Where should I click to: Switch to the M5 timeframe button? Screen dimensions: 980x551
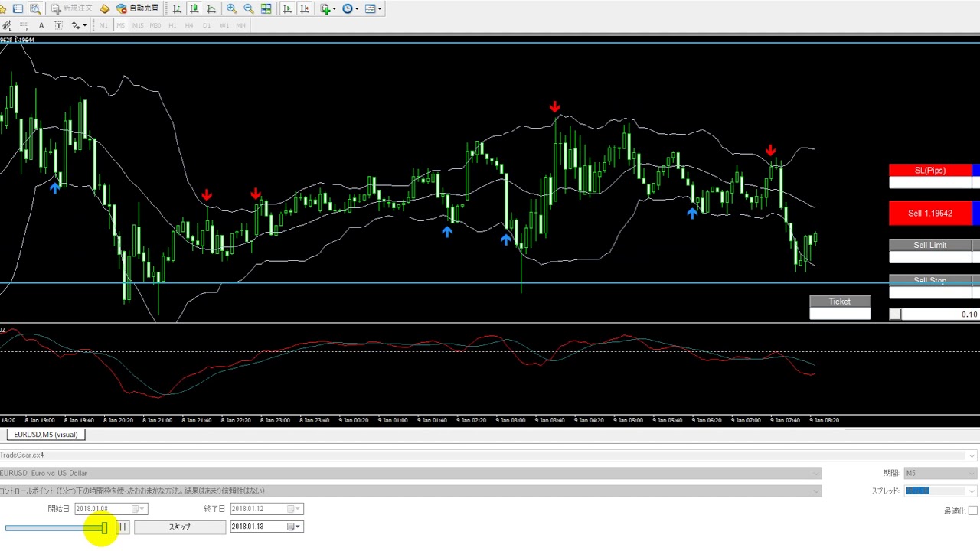tap(120, 25)
